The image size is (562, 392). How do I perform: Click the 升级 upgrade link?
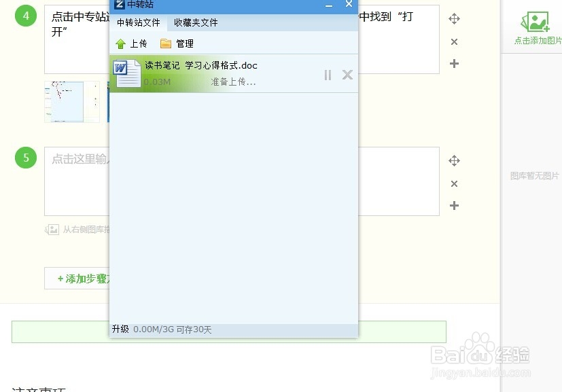coord(120,329)
